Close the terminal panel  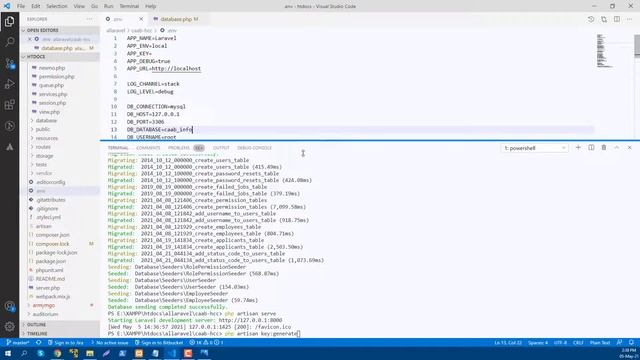coord(629,147)
